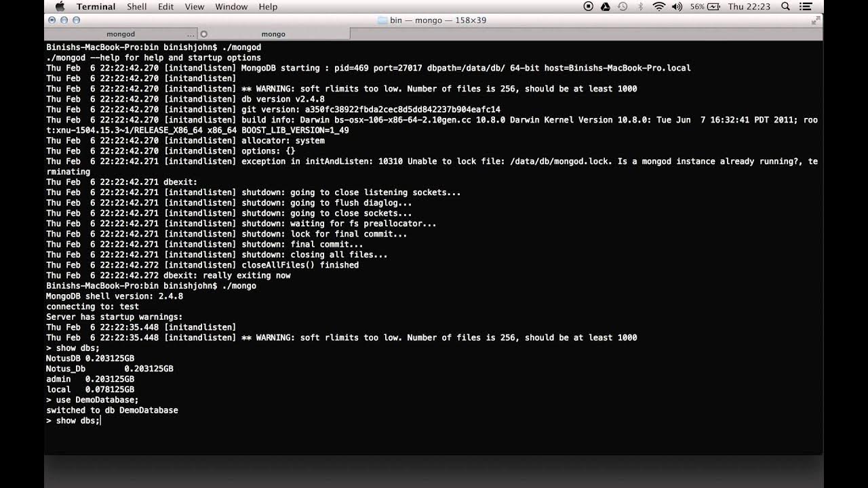Open the Apple menu

click(x=59, y=7)
